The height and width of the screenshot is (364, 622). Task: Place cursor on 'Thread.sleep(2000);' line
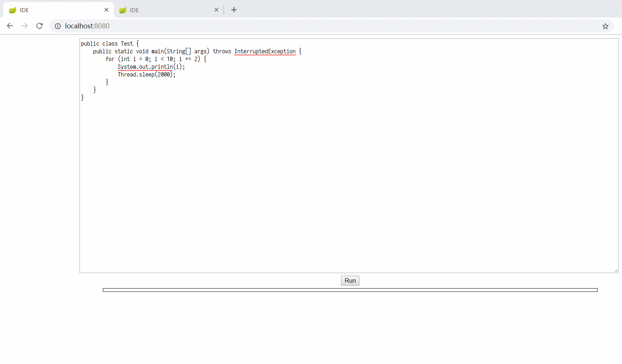[147, 75]
